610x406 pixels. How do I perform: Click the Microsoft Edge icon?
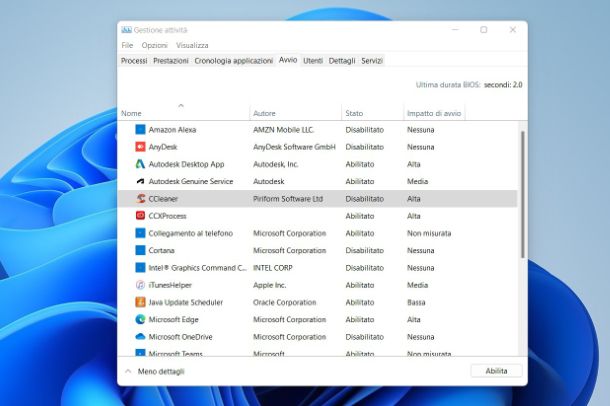(x=140, y=319)
